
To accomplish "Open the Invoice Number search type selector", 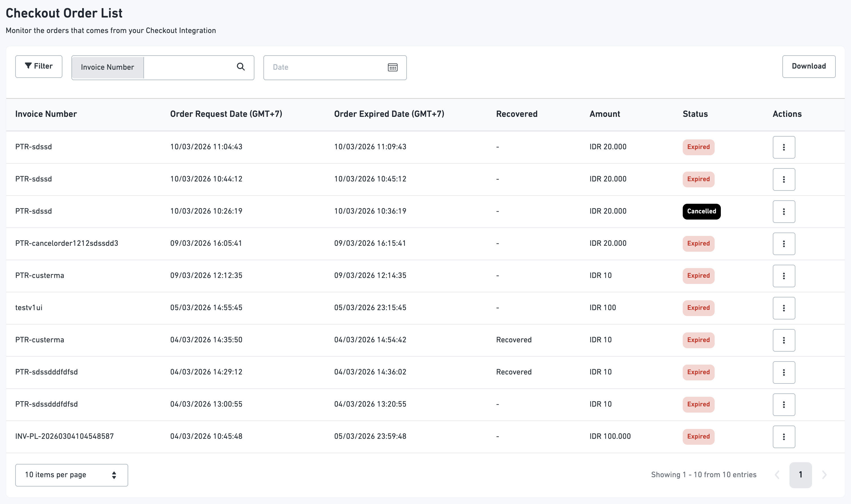I will coord(107,67).
